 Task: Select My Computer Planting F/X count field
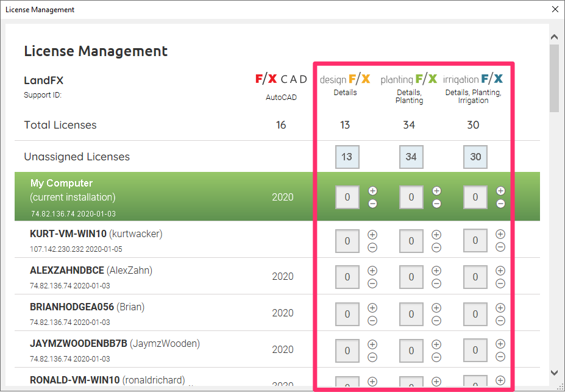tap(411, 197)
